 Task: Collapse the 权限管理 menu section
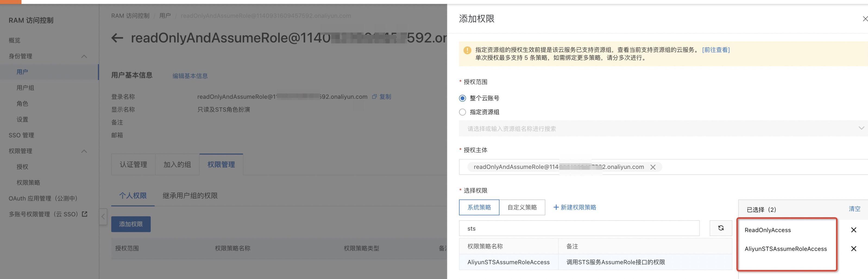tap(84, 151)
